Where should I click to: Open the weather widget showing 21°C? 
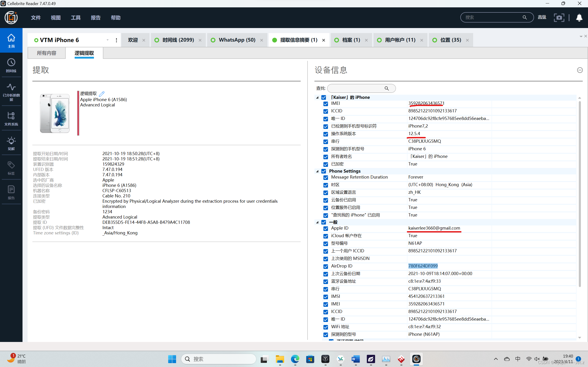(16, 359)
